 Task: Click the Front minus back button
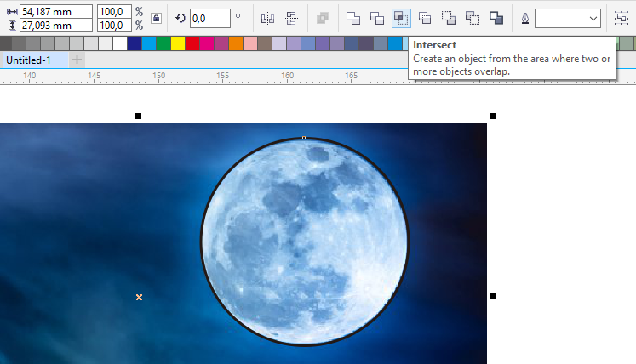pyautogui.click(x=448, y=18)
